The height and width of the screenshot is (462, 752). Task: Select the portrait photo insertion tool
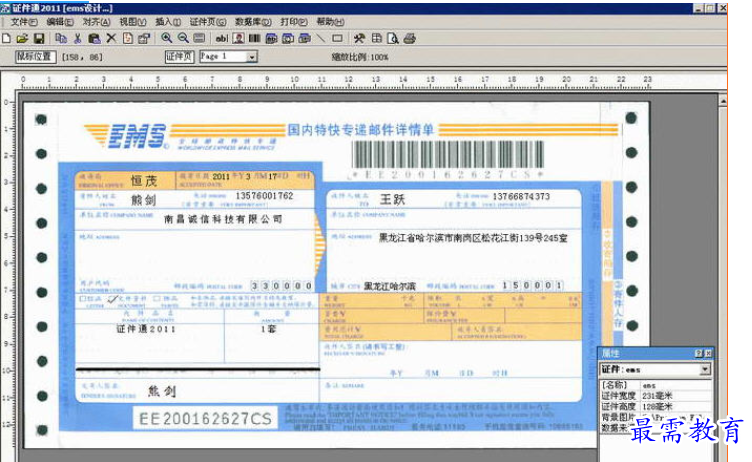(238, 38)
